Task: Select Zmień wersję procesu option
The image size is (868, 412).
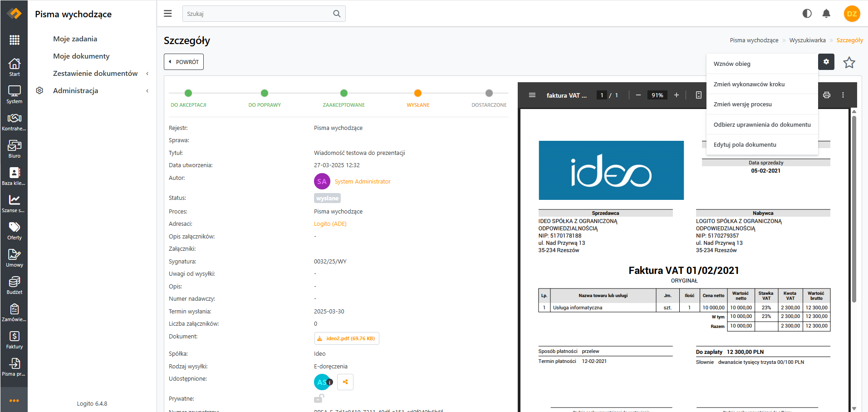Action: [x=762, y=104]
